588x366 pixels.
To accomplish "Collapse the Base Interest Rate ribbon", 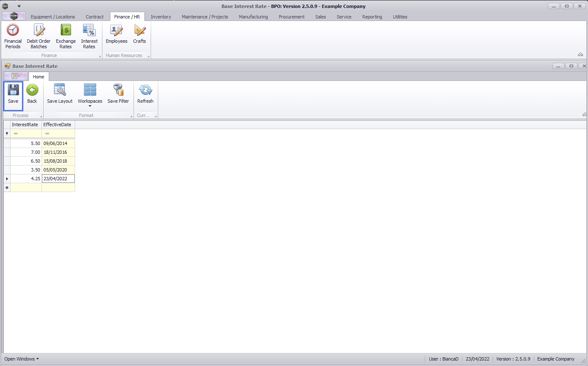I will 585,114.
